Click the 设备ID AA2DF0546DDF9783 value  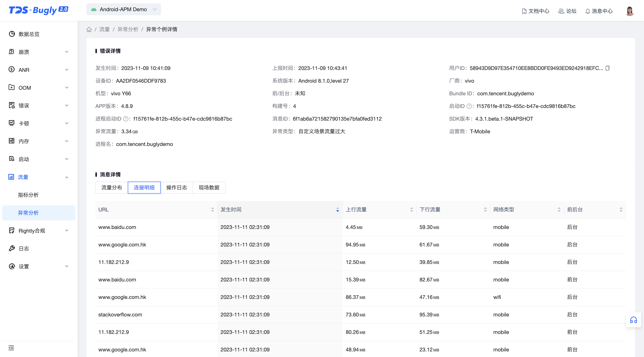[x=141, y=81]
